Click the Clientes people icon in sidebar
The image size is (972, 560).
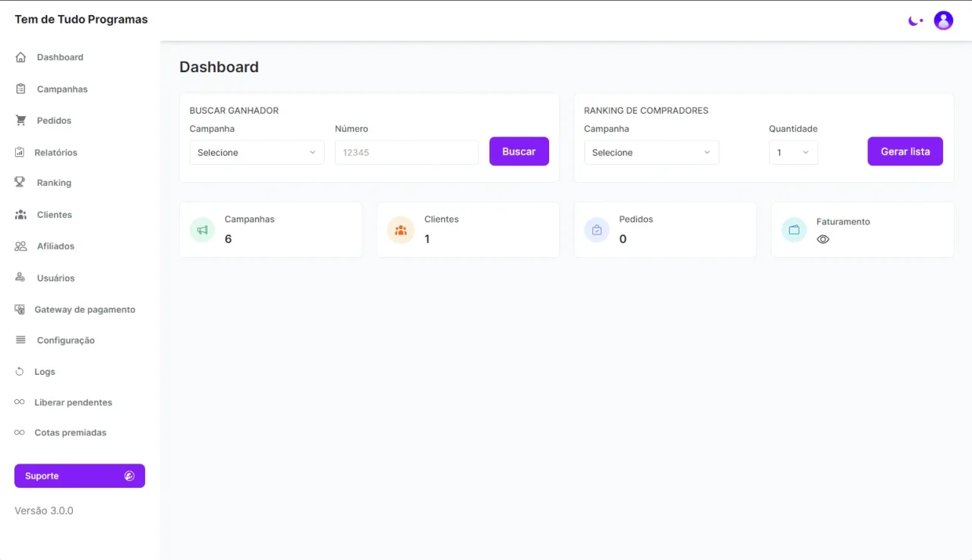point(21,215)
